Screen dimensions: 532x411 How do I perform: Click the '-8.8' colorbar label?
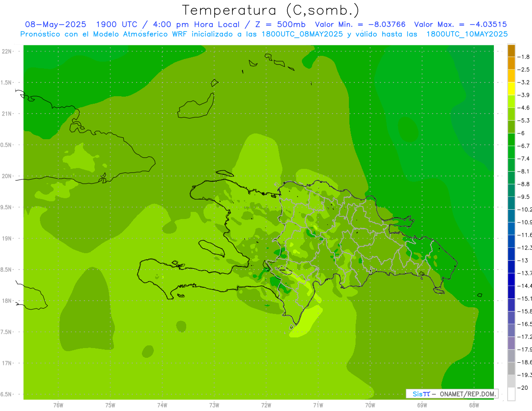coord(524,184)
